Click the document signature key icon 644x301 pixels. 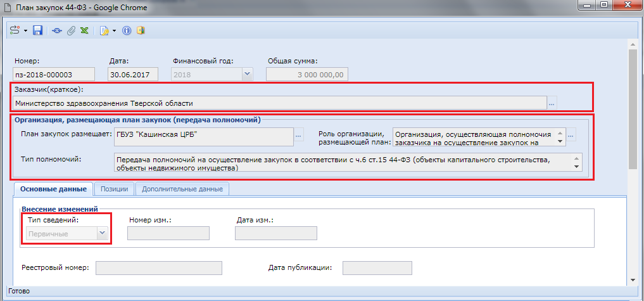(x=104, y=30)
